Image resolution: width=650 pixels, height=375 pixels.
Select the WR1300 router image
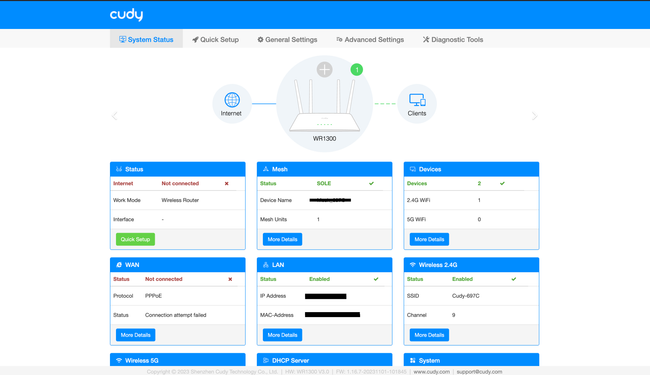(x=325, y=106)
